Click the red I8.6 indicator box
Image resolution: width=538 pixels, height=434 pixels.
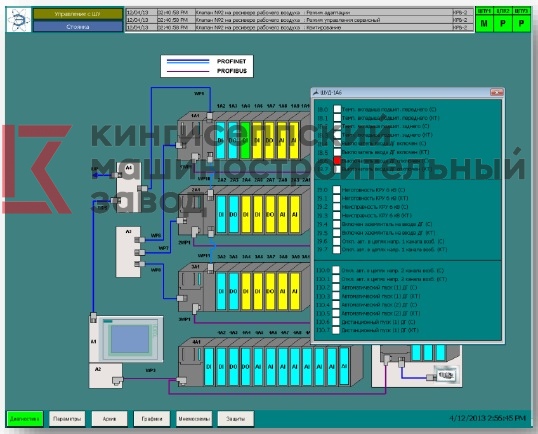point(337,161)
